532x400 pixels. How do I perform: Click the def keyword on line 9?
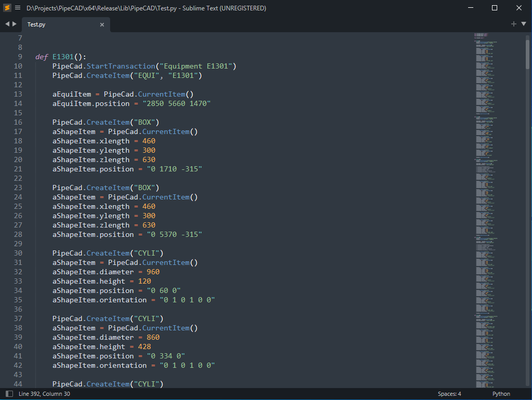pyautogui.click(x=42, y=57)
